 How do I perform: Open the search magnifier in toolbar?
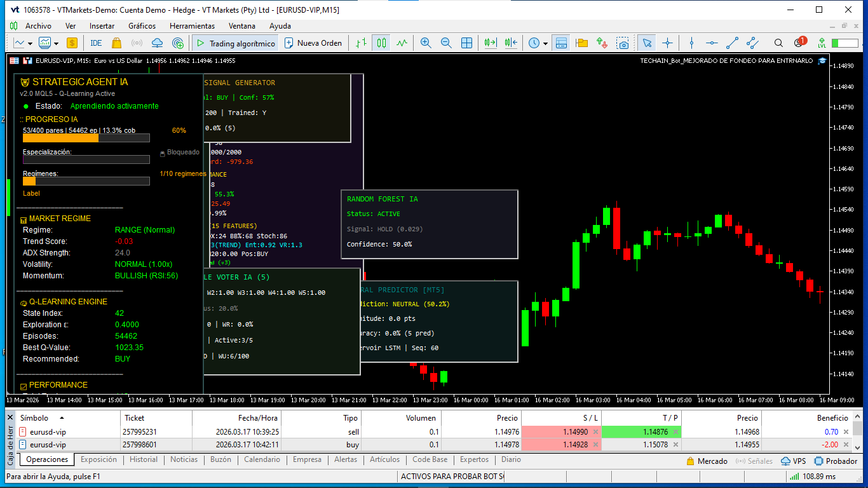(778, 43)
